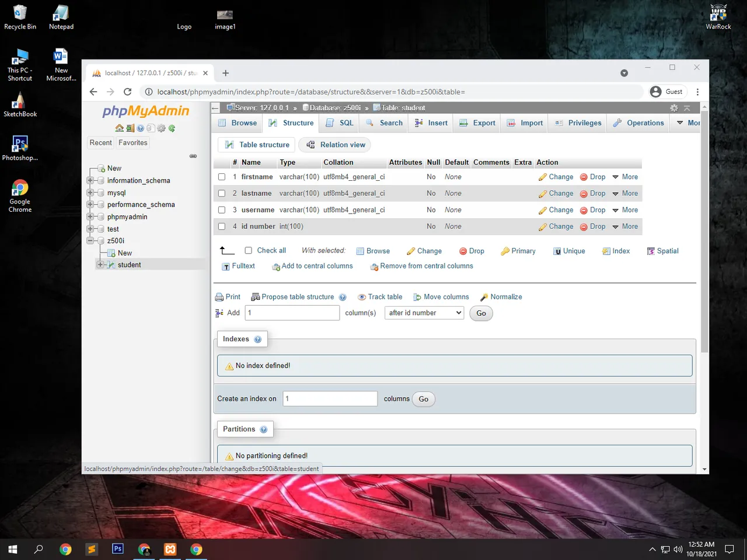This screenshot has width=747, height=560.
Task: Reload navigation panel green icon
Action: tap(172, 128)
